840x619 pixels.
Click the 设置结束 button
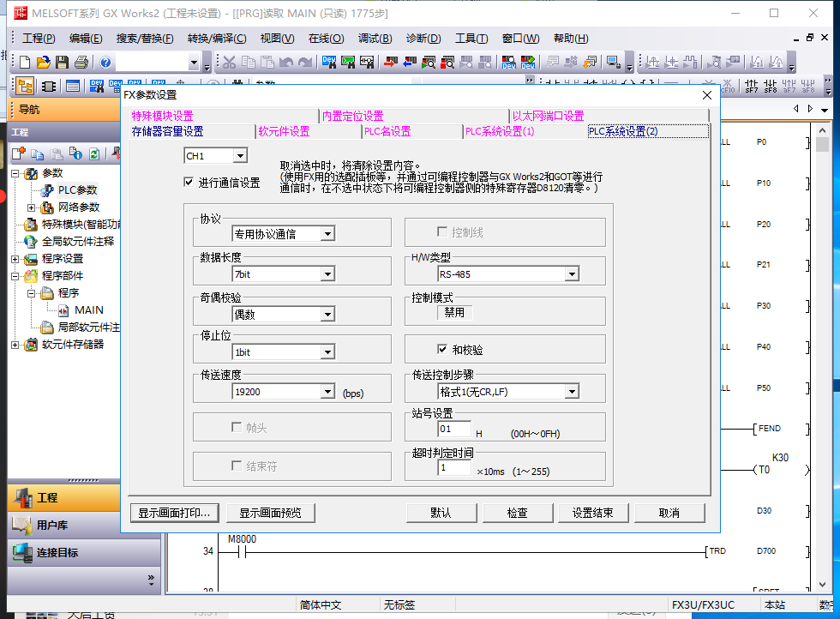point(593,513)
